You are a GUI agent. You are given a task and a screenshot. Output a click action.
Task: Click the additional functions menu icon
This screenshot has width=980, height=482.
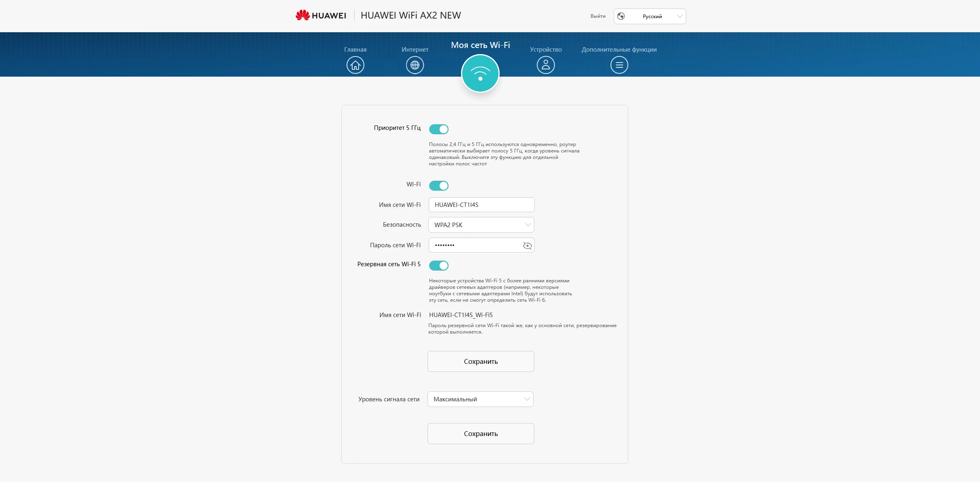click(x=619, y=65)
